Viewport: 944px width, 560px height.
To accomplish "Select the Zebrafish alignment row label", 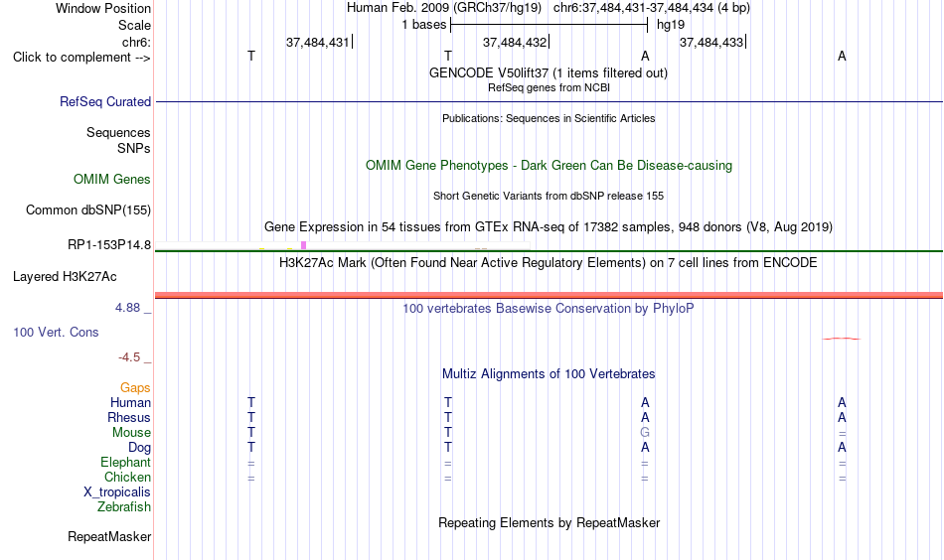I will click(123, 507).
